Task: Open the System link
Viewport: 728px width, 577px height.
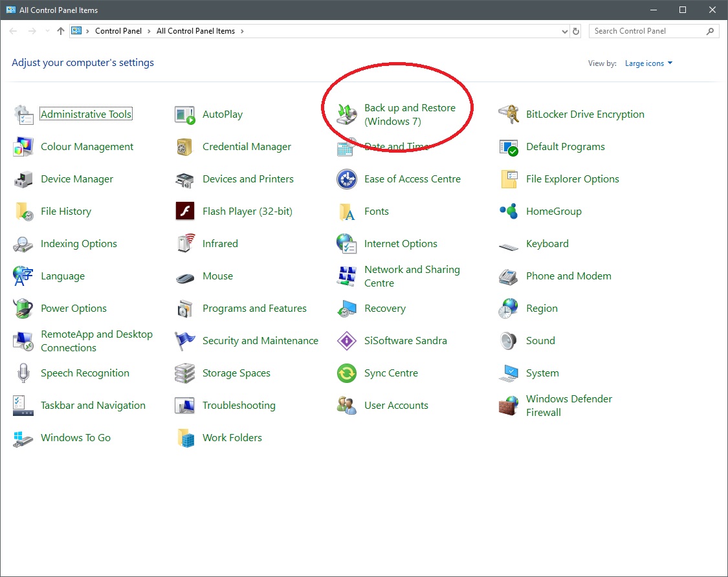Action: coord(542,373)
